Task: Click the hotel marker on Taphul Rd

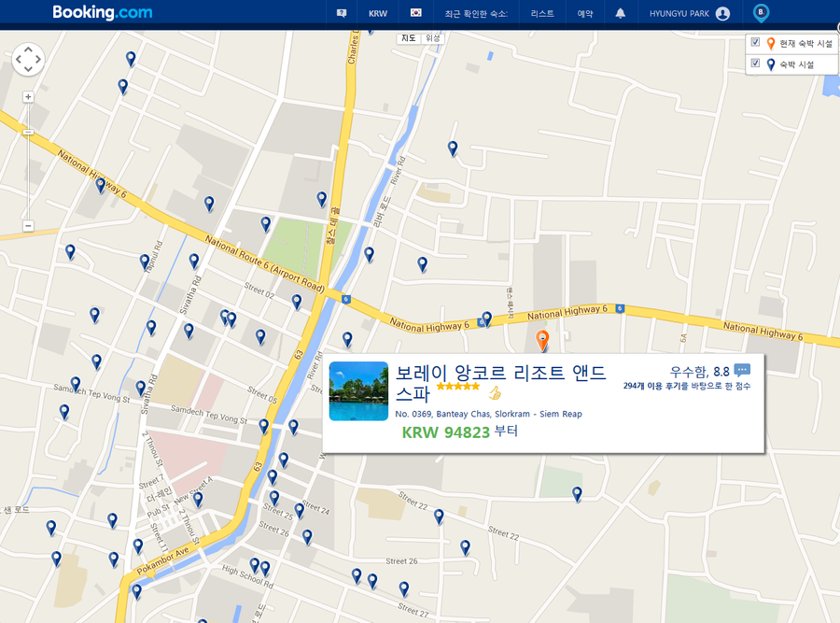Action: click(x=144, y=262)
